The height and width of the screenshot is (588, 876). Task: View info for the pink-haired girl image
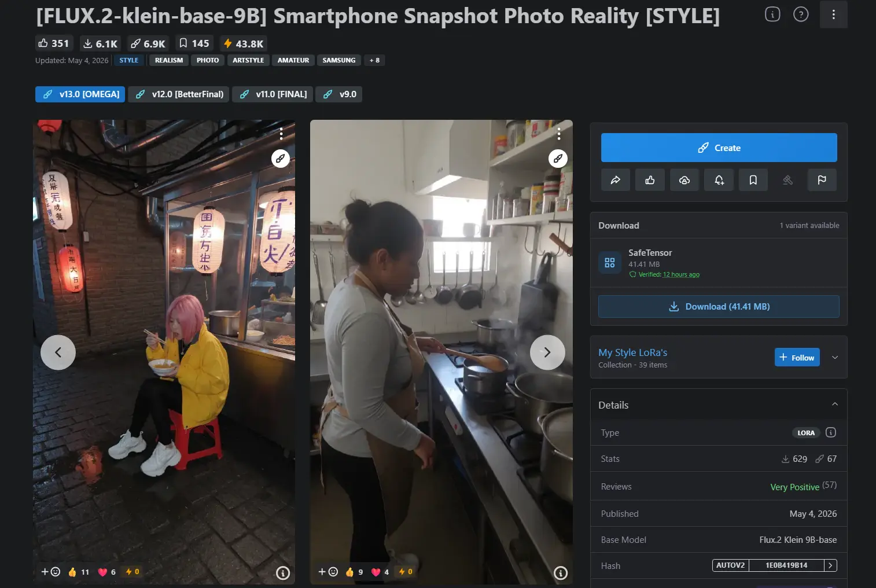click(x=283, y=573)
